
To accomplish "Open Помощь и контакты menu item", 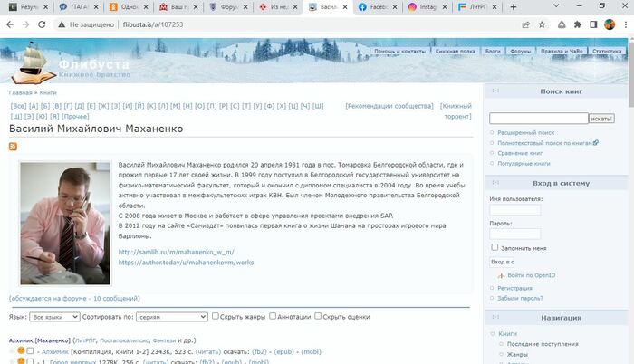I will pos(399,51).
